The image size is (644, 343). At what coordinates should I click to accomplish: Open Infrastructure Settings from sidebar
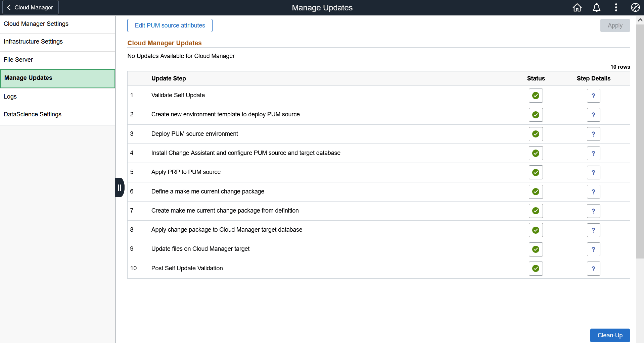click(33, 41)
